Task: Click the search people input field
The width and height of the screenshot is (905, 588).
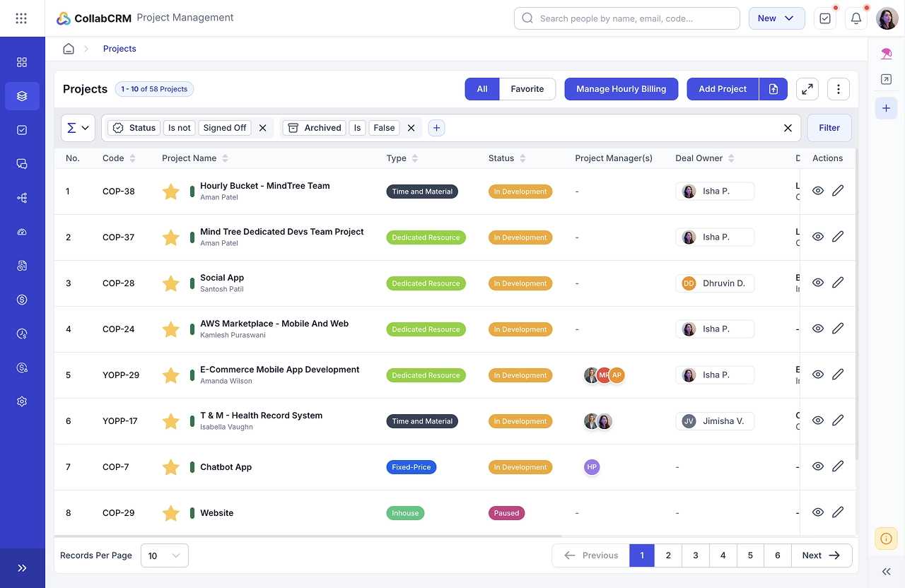Action: coord(627,18)
